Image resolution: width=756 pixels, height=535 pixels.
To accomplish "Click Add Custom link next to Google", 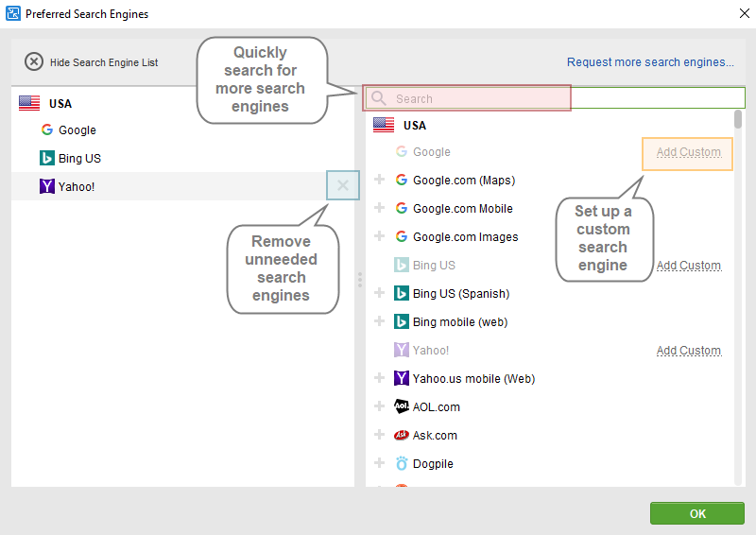I will pyautogui.click(x=689, y=152).
